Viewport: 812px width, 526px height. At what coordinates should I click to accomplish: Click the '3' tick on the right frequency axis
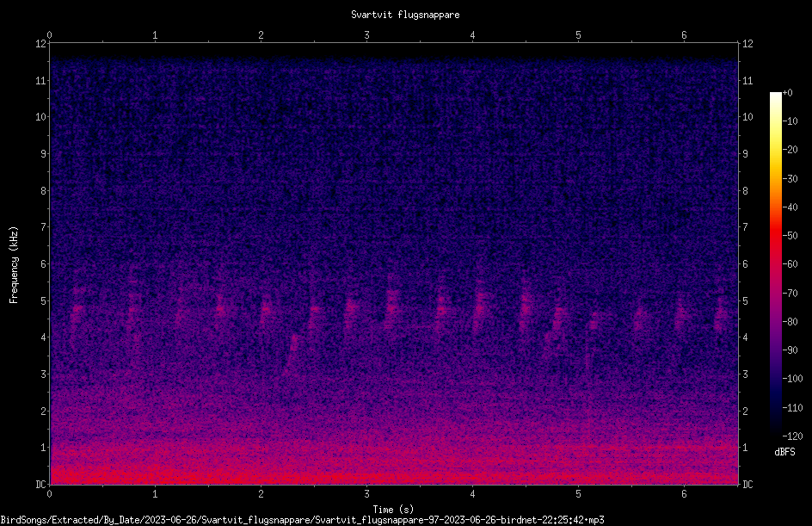pos(745,374)
